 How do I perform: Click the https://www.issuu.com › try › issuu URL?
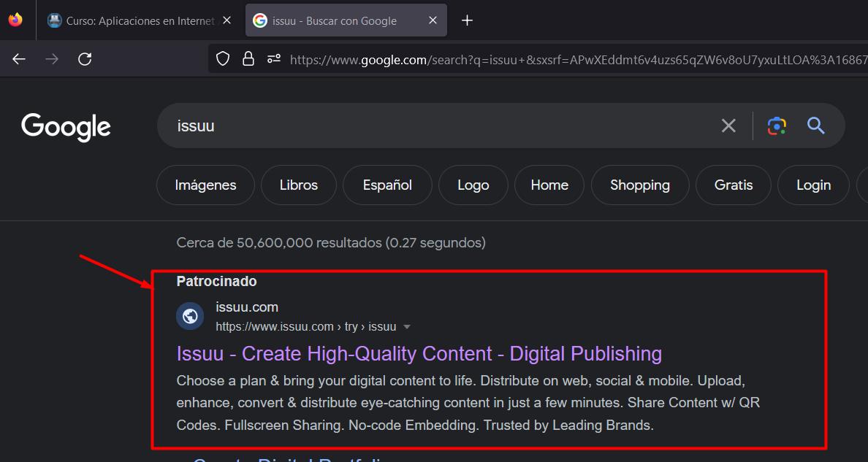point(305,326)
